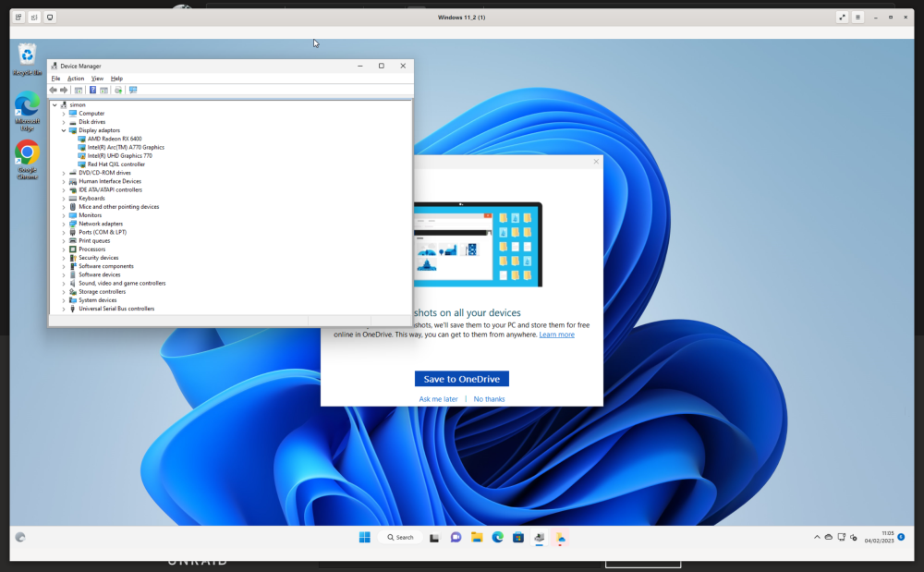Click the Back arrow in Device Manager toolbar
The image size is (924, 572).
54,91
